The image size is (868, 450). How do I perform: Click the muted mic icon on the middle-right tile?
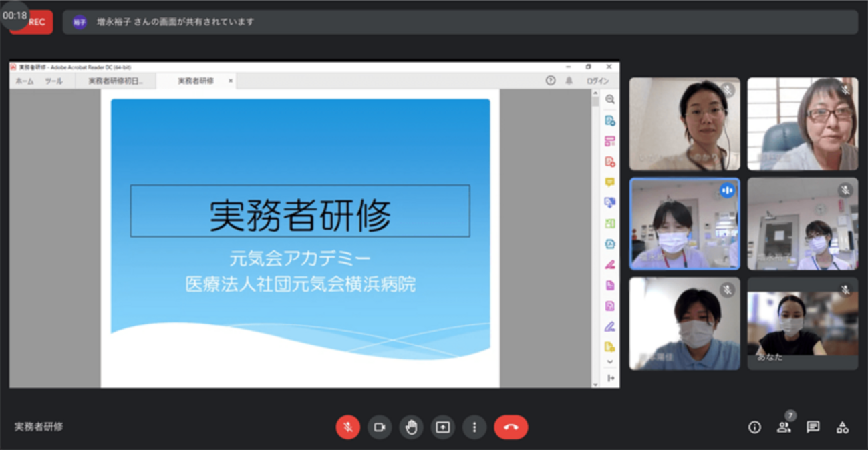[845, 191]
